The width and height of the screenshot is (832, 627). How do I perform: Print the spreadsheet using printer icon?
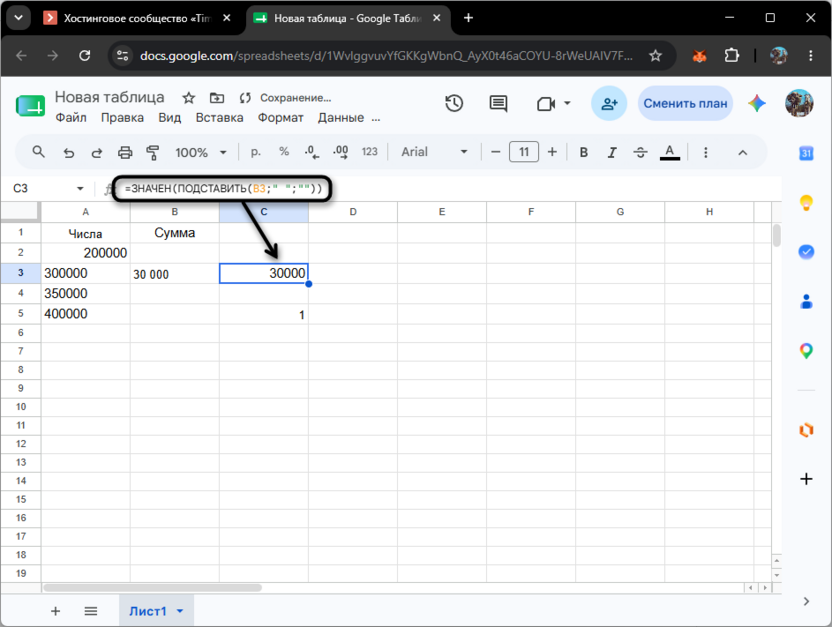coord(125,153)
